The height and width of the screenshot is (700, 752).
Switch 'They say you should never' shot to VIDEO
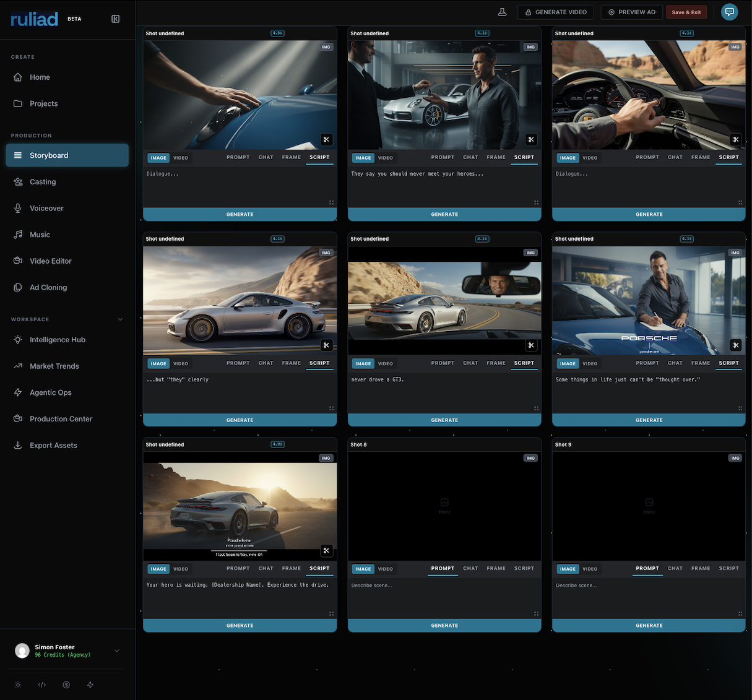tap(386, 158)
